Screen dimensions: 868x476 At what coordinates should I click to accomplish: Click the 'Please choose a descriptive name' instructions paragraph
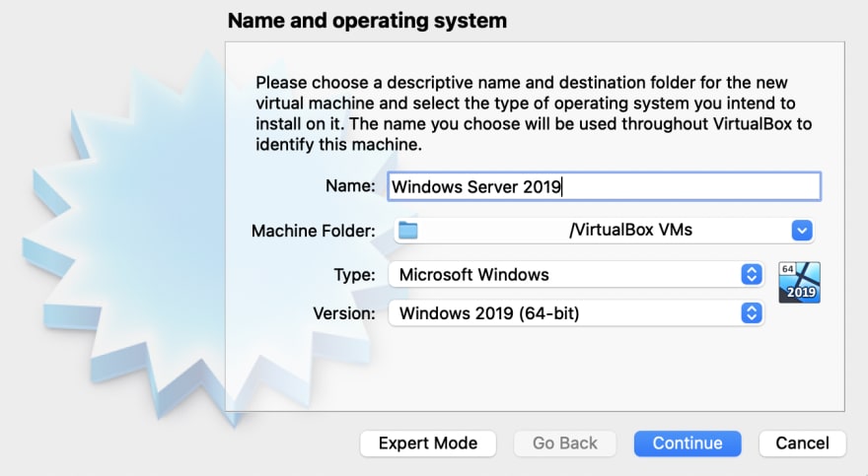point(534,113)
